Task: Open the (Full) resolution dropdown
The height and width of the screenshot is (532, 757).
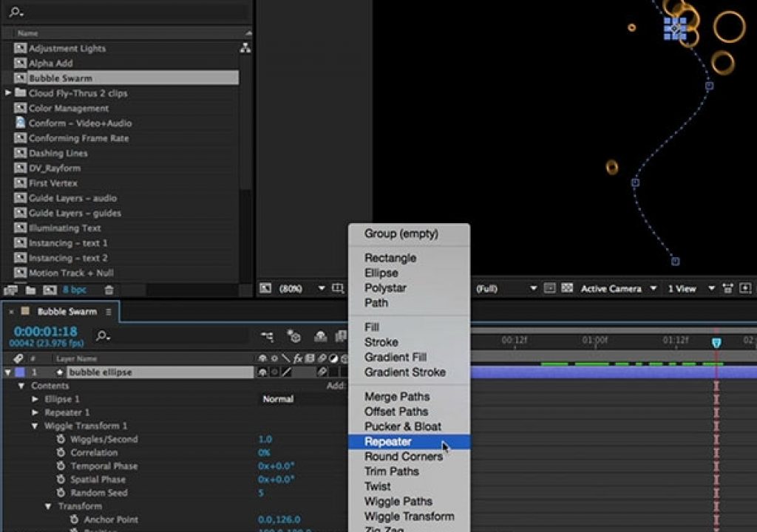Action: 506,288
